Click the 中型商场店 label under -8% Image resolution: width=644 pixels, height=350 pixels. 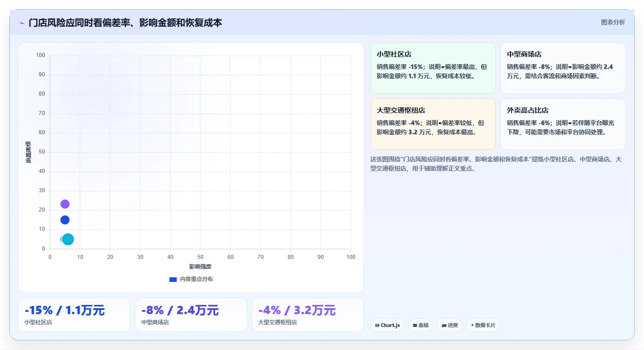155,322
